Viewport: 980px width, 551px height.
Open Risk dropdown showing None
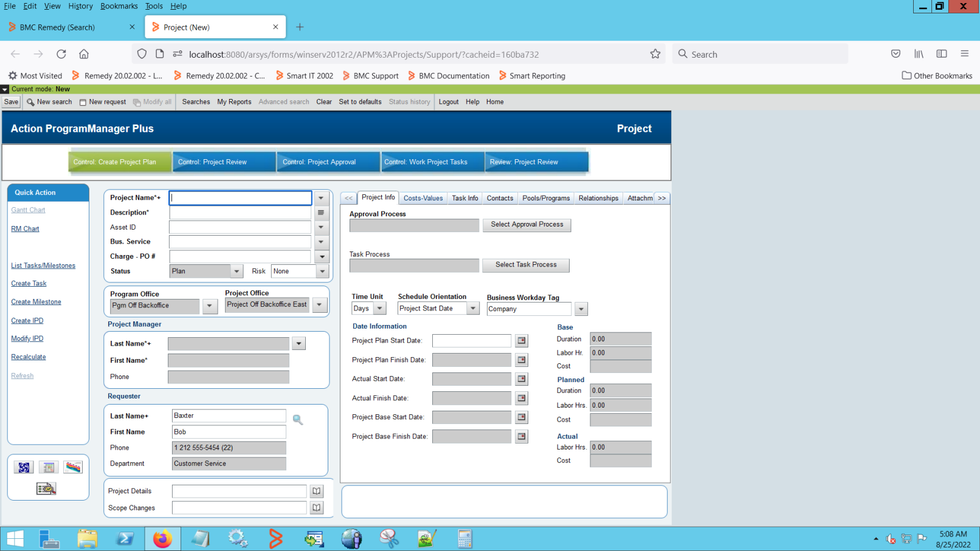(322, 272)
